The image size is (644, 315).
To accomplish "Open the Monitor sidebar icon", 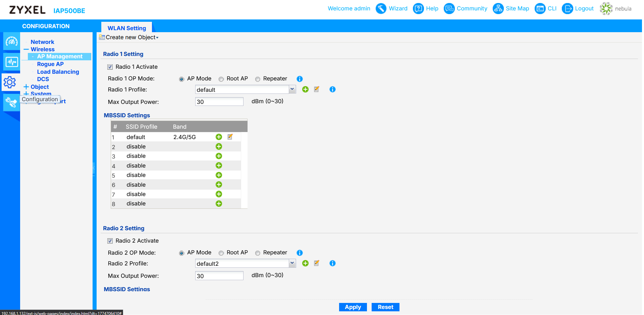I will coord(12,62).
